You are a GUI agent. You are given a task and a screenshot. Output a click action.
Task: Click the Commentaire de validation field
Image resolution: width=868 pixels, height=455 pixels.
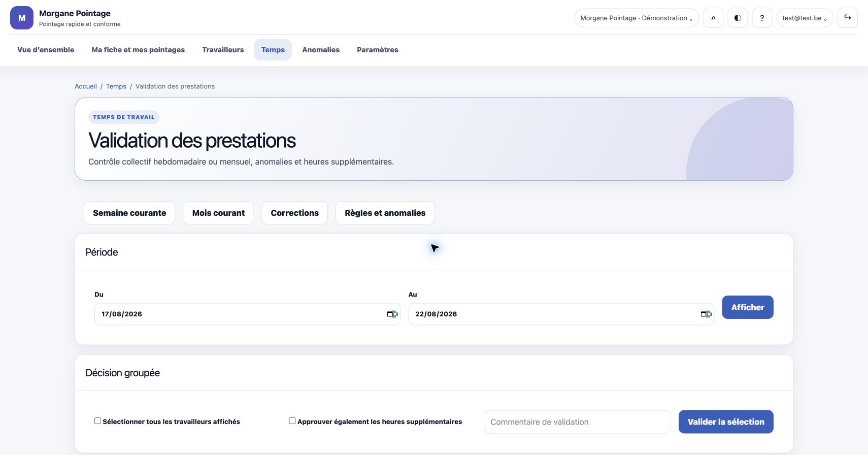pos(577,422)
